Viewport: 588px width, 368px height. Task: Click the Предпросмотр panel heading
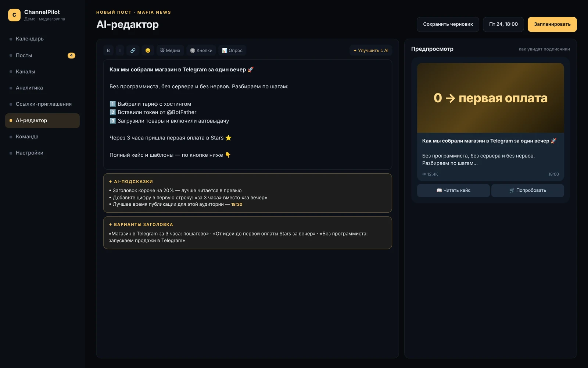coord(432,49)
